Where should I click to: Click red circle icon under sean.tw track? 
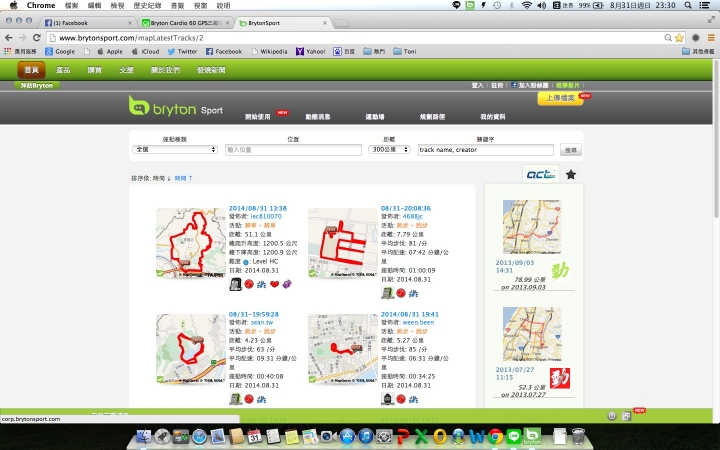[249, 399]
